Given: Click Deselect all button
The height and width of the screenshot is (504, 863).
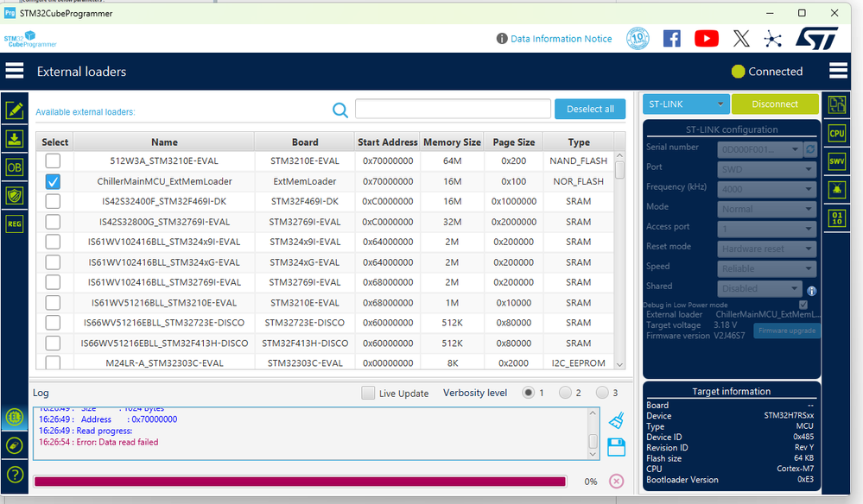Looking at the screenshot, I should 590,109.
